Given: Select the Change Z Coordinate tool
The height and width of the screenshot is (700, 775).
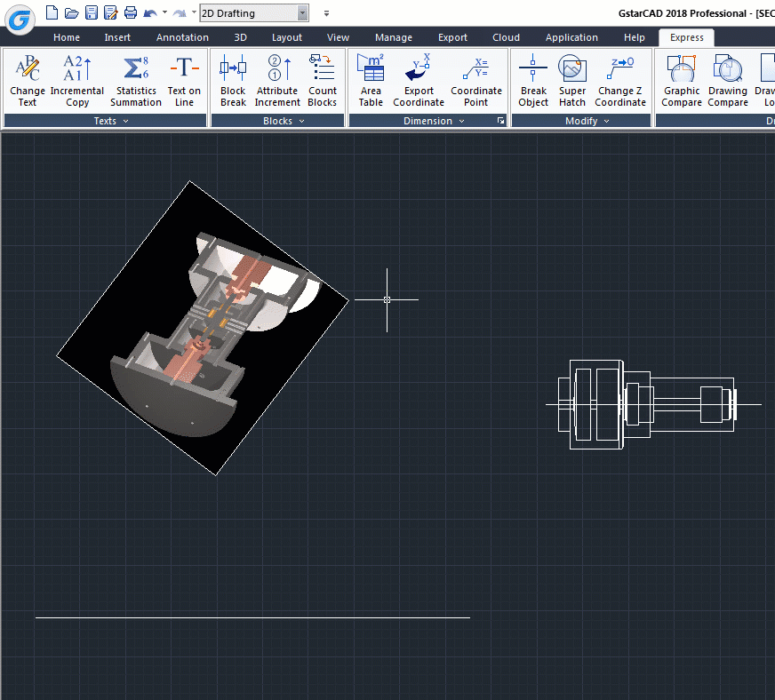Looking at the screenshot, I should pos(619,80).
